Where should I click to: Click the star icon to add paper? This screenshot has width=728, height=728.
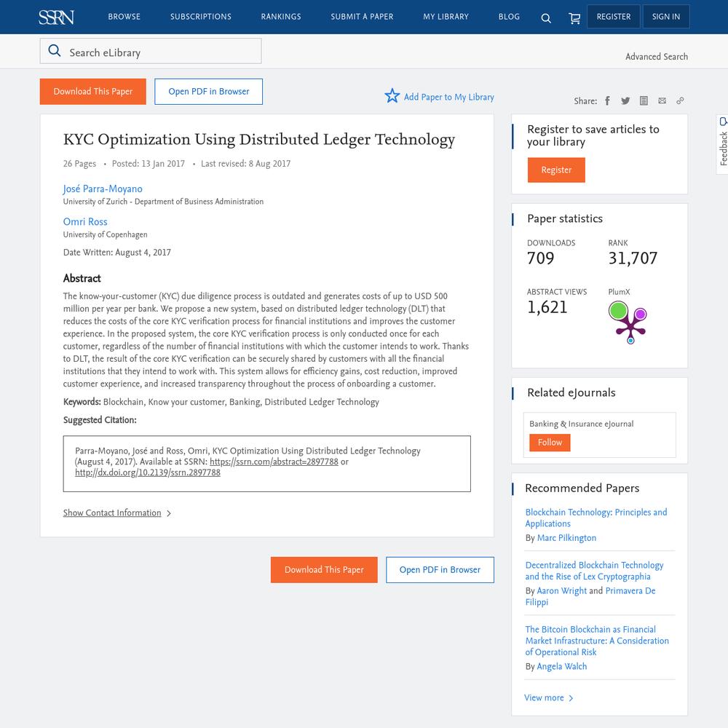click(392, 95)
